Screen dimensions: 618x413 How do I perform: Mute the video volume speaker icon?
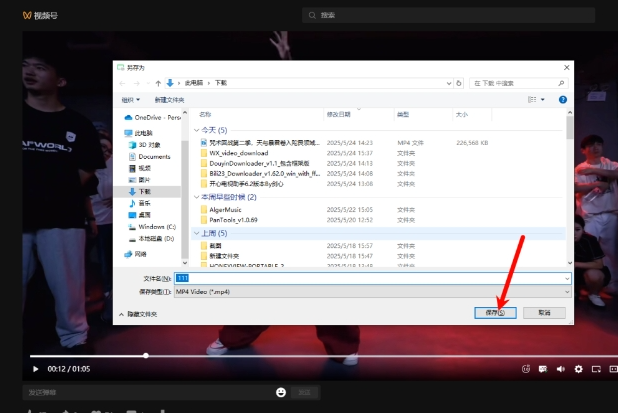pos(559,369)
